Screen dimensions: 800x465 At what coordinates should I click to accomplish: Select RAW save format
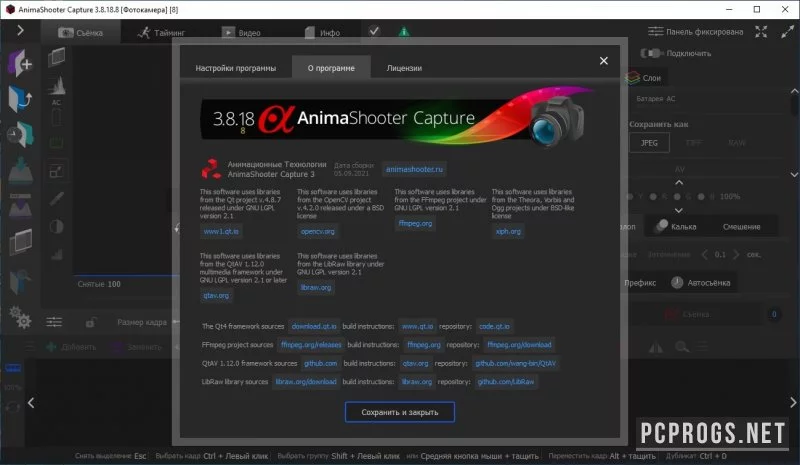tap(737, 143)
